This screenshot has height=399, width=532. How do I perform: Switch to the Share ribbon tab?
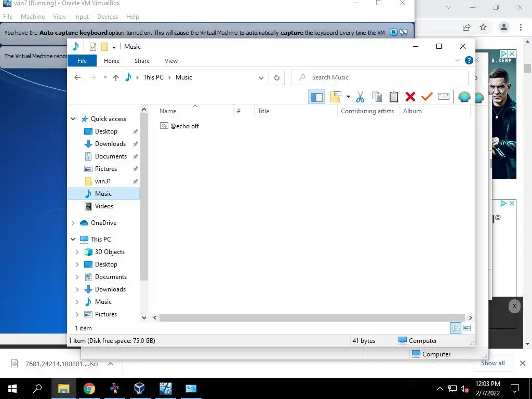point(142,61)
